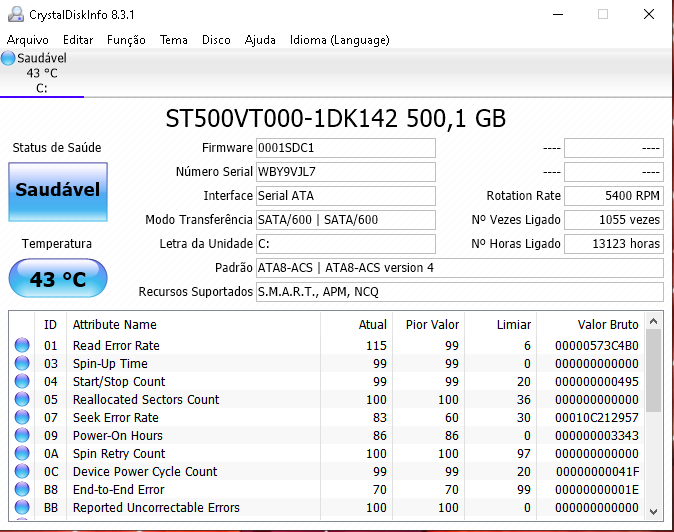Click the Limiar column header

pos(501,324)
